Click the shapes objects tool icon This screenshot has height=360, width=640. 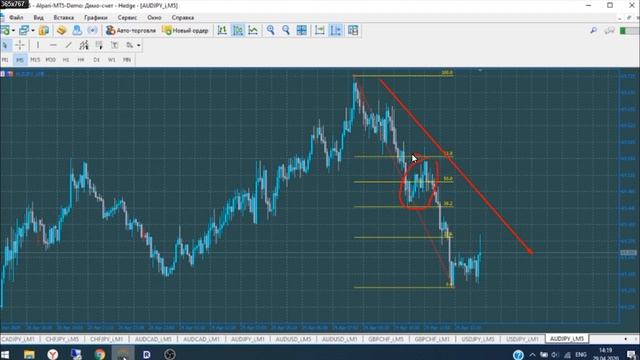(129, 45)
